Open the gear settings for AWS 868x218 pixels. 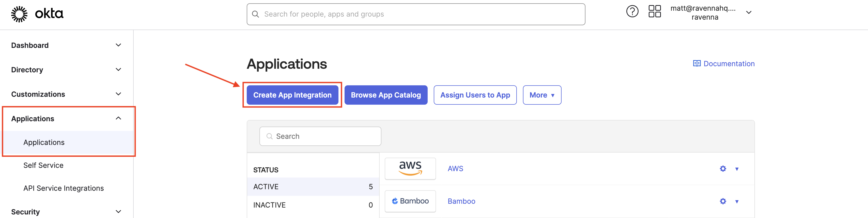[x=723, y=169]
